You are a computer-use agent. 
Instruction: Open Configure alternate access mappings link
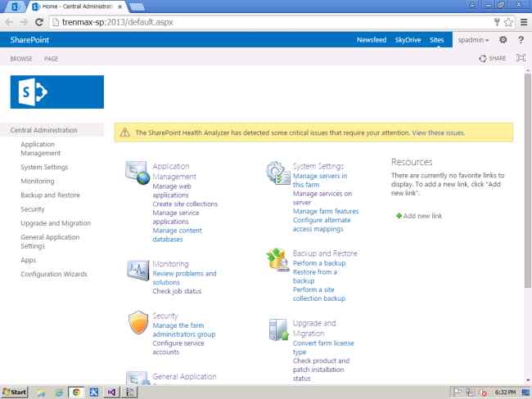pyautogui.click(x=322, y=224)
